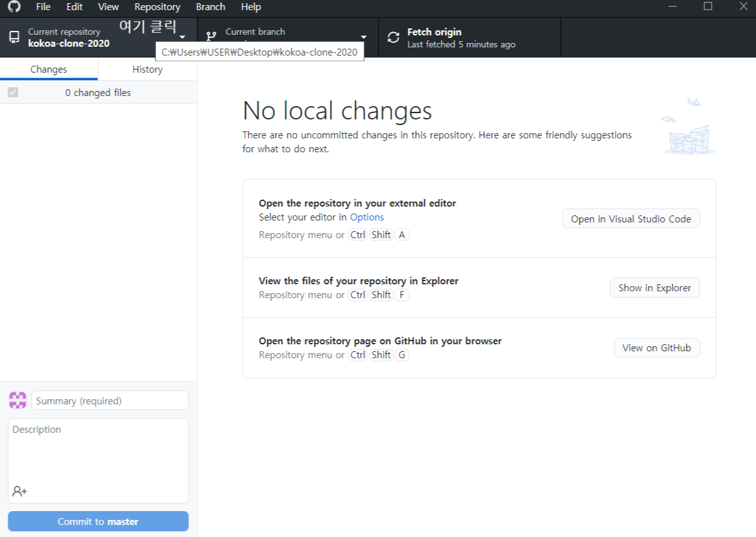
Task: Open the Options link for editor
Action: coord(367,217)
